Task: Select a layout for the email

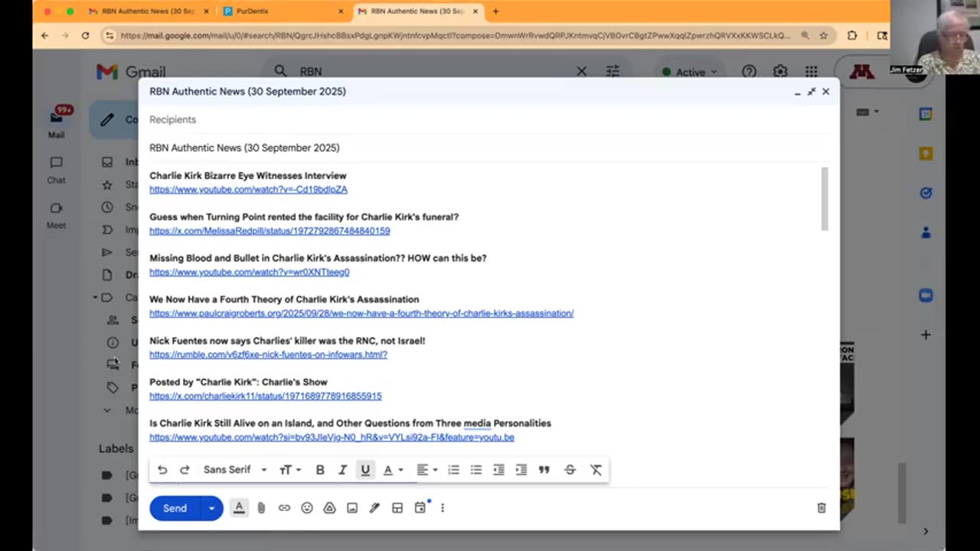Action: point(397,507)
